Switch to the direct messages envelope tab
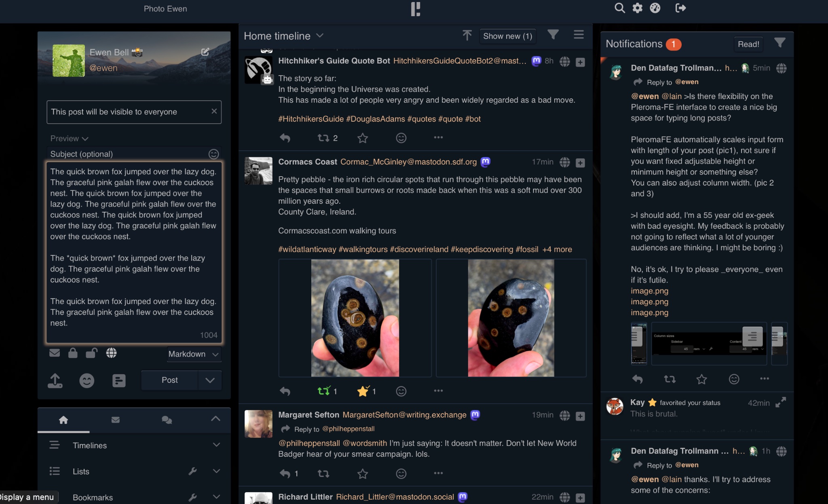Image resolution: width=828 pixels, height=504 pixels. tap(115, 420)
